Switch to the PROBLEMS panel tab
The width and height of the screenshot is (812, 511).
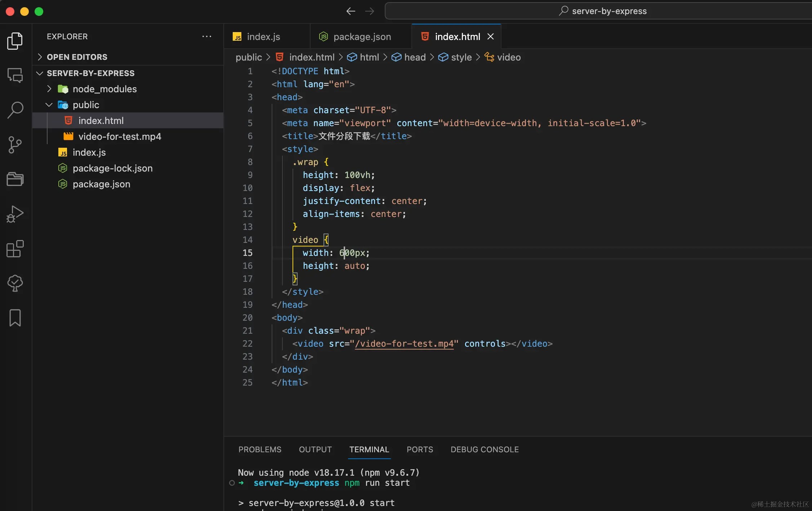pyautogui.click(x=260, y=449)
